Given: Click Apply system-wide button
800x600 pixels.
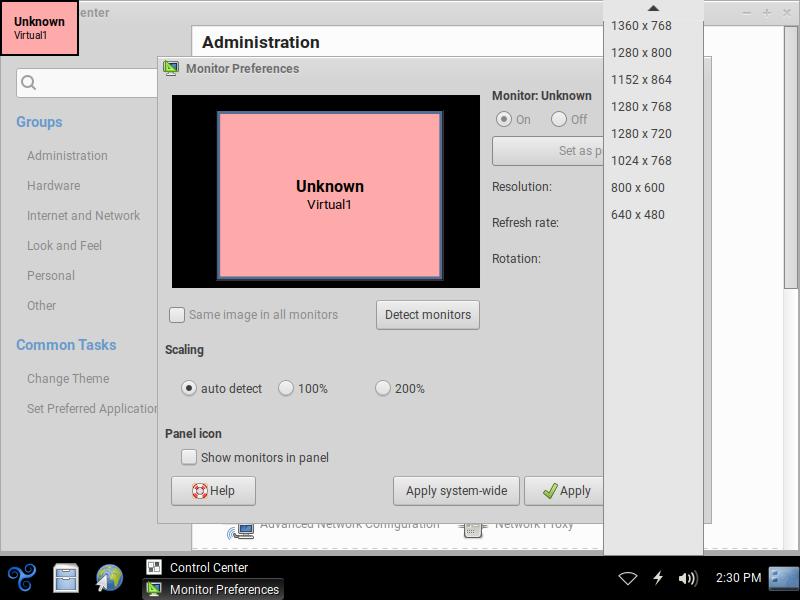Looking at the screenshot, I should 456,491.
